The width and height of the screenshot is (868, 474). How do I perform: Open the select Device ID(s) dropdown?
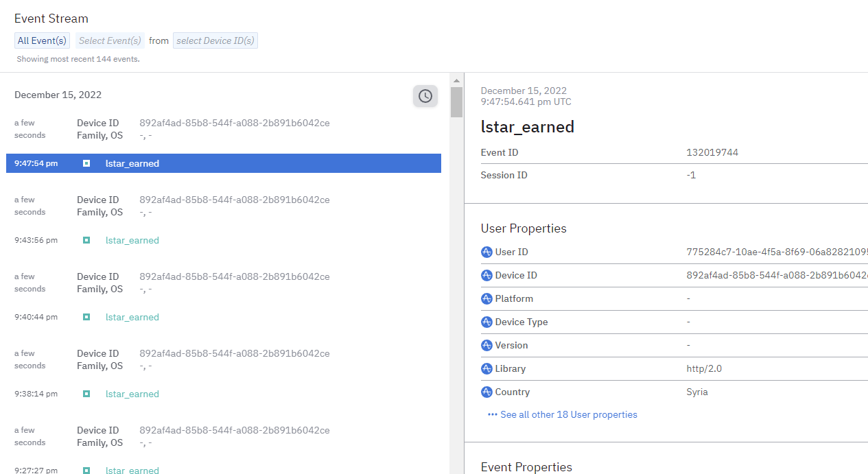[215, 40]
